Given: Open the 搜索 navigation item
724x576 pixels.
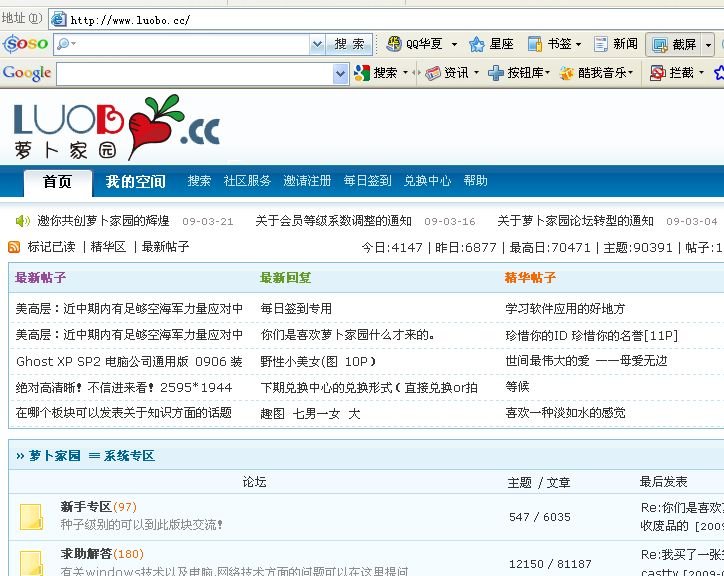Looking at the screenshot, I should click(199, 181).
